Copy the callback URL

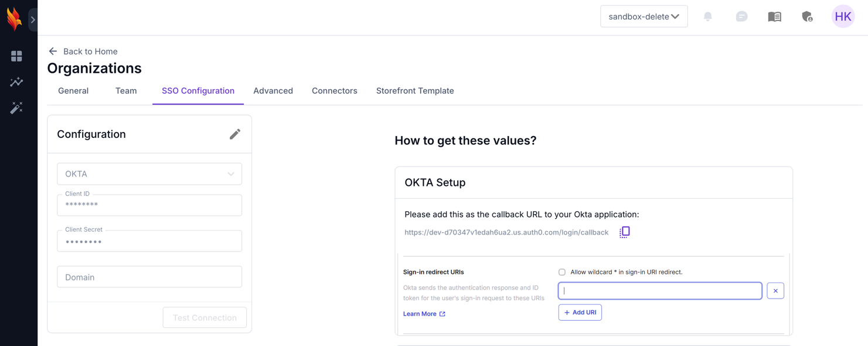tap(625, 232)
